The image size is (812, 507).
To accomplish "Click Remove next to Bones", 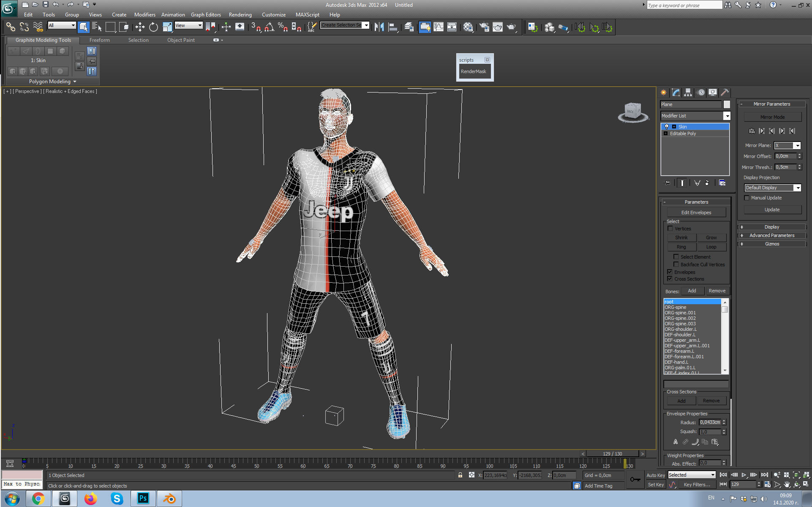I will 717,291.
